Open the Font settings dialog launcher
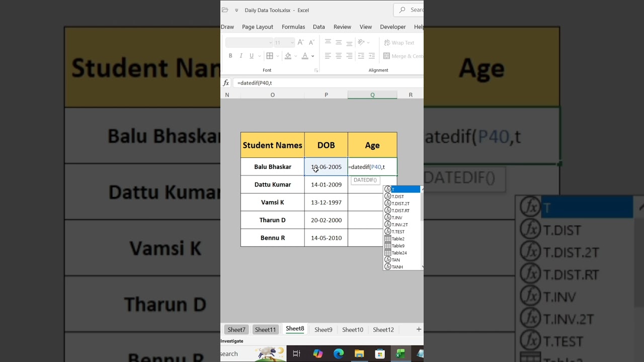The image size is (644, 362). (x=316, y=70)
